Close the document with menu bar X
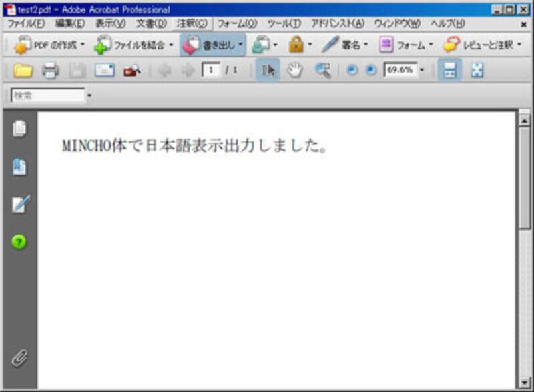 click(x=524, y=24)
